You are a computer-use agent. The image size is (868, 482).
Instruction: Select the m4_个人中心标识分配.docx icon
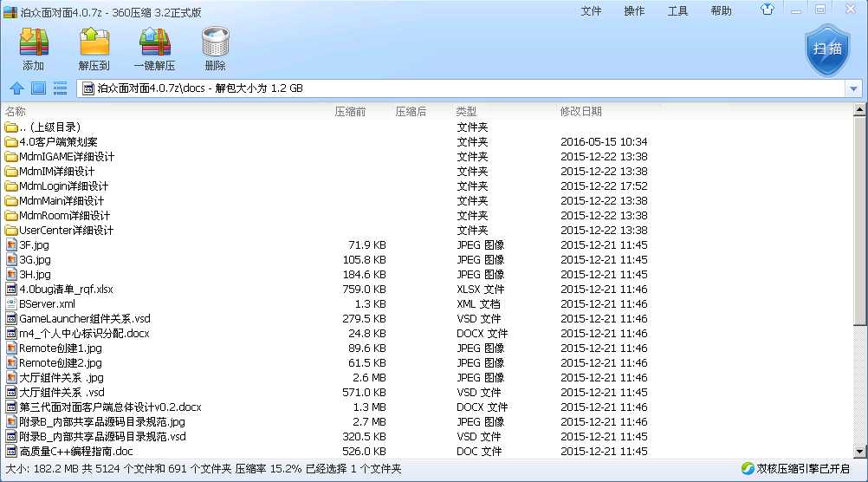tap(11, 334)
